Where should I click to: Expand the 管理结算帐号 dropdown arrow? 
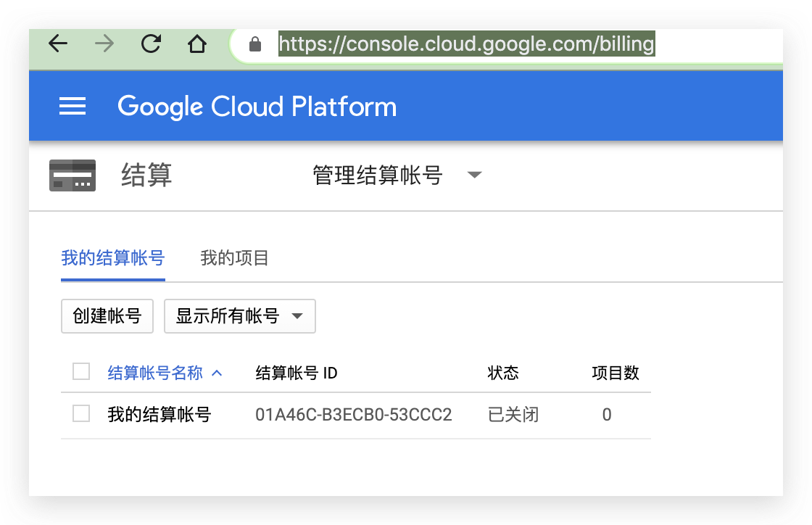pyautogui.click(x=474, y=175)
